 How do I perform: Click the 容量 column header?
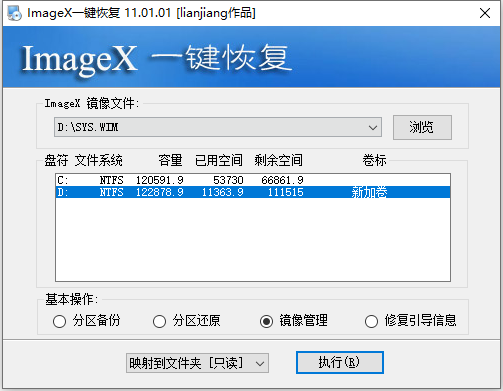tap(170, 160)
